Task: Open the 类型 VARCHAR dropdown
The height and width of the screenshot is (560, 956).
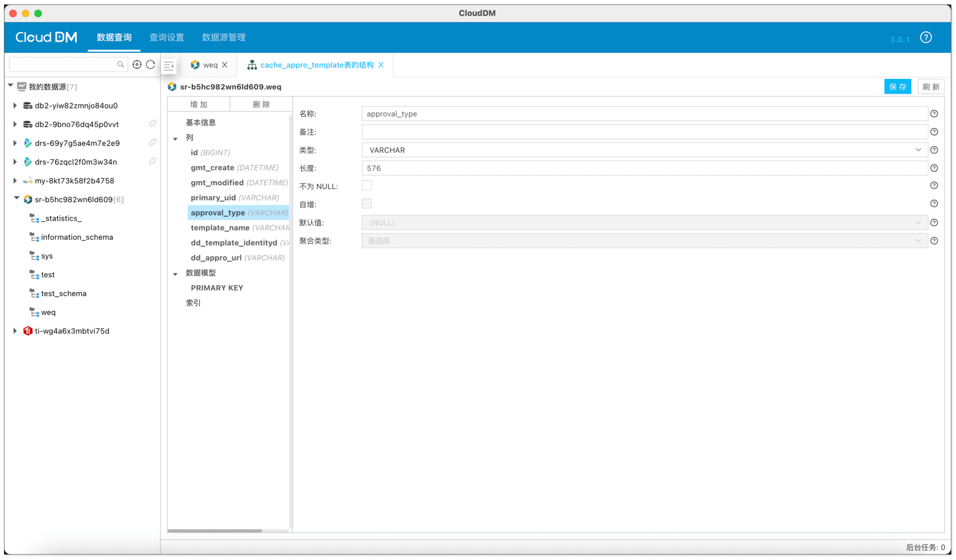Action: [x=644, y=150]
